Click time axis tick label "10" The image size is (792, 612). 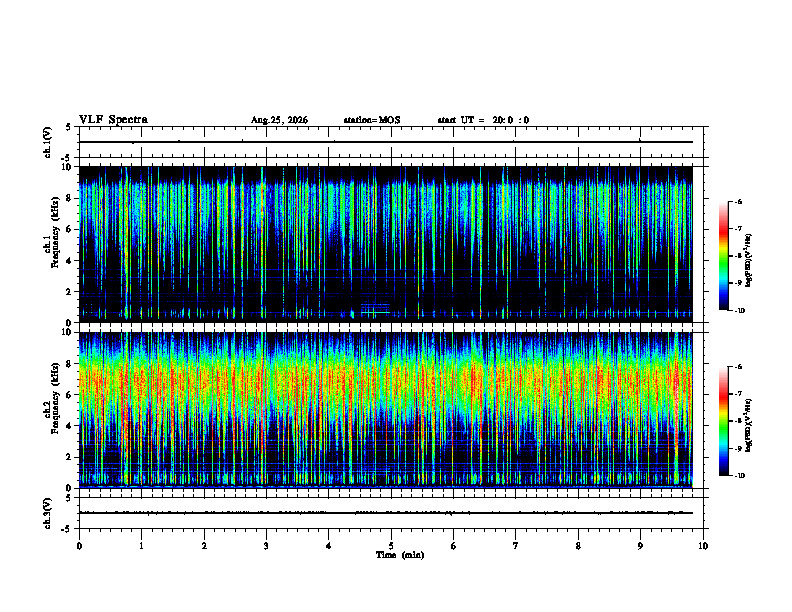pos(703,546)
